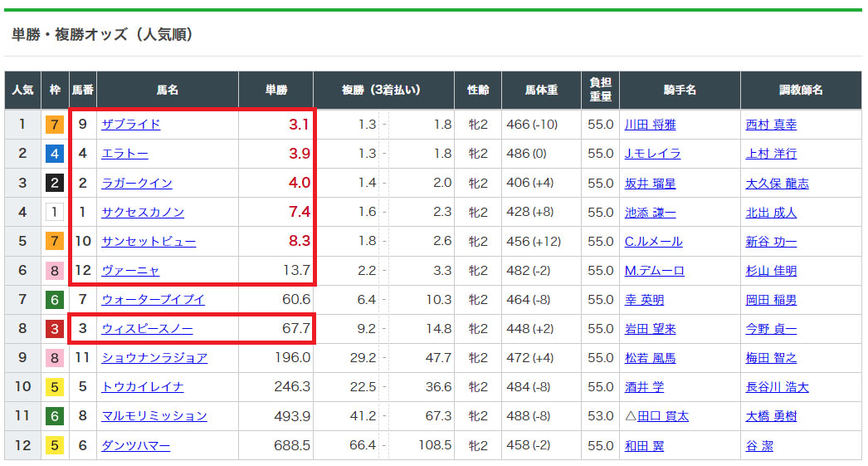Image resolution: width=868 pixels, height=466 pixels.
Task: Click the エラトー horse name link
Action: (124, 154)
